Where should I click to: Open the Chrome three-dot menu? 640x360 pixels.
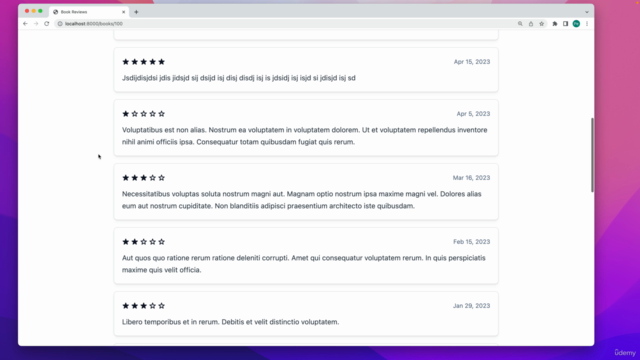tap(587, 24)
